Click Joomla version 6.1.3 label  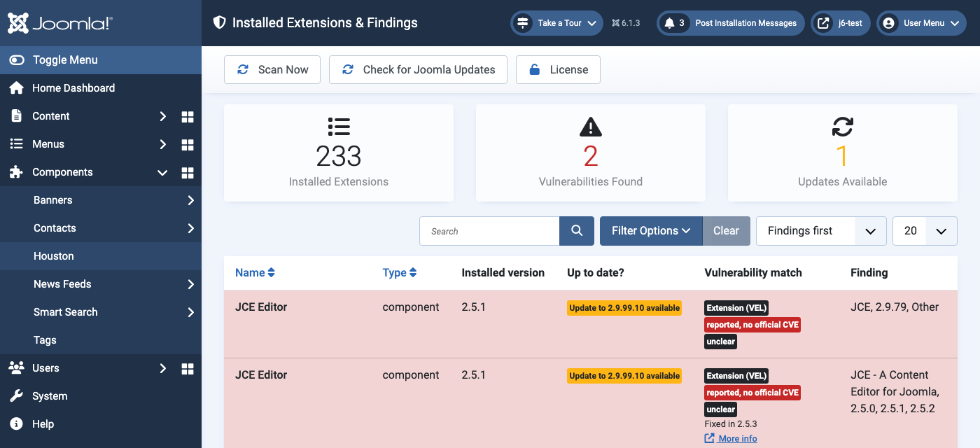(626, 23)
